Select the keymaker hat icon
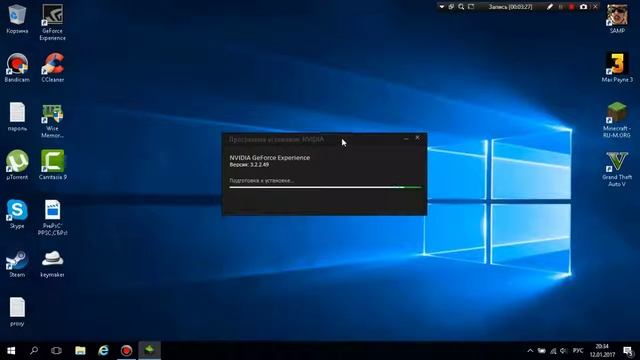This screenshot has height=360, width=640. 53,263
